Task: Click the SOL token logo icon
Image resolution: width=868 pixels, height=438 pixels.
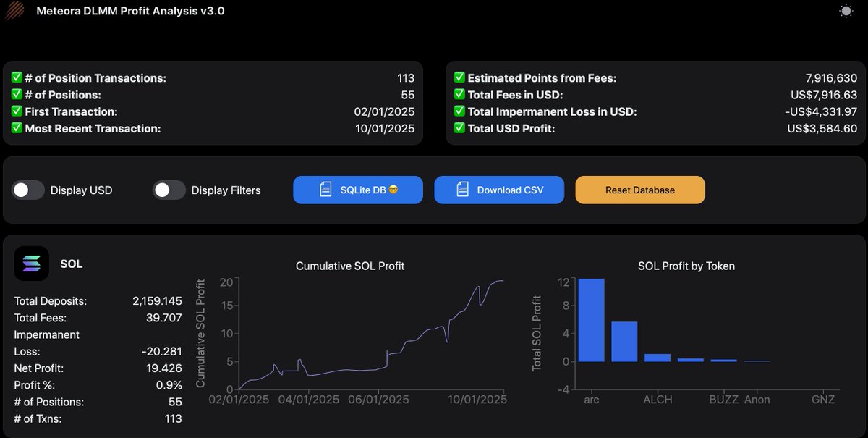Action: click(x=31, y=264)
